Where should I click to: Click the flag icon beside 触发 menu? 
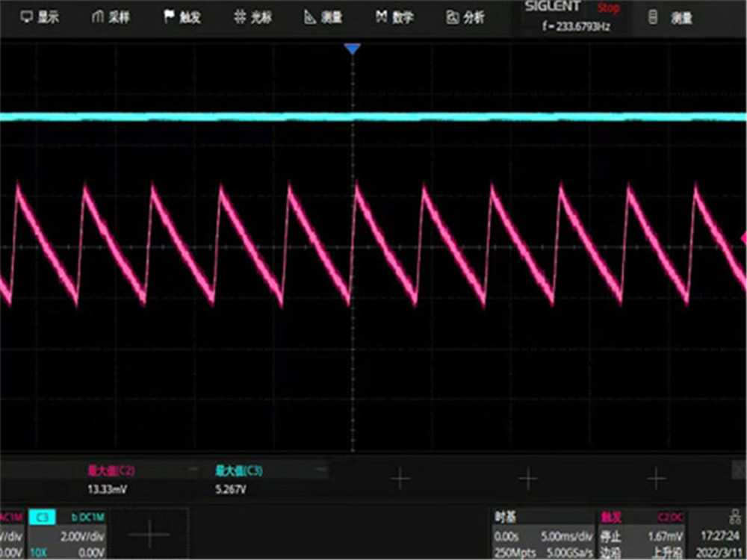coord(169,16)
